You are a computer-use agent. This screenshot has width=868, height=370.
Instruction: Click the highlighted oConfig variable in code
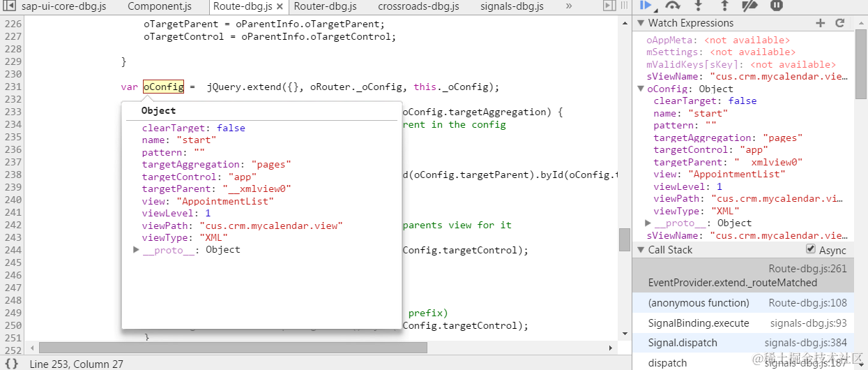[163, 87]
